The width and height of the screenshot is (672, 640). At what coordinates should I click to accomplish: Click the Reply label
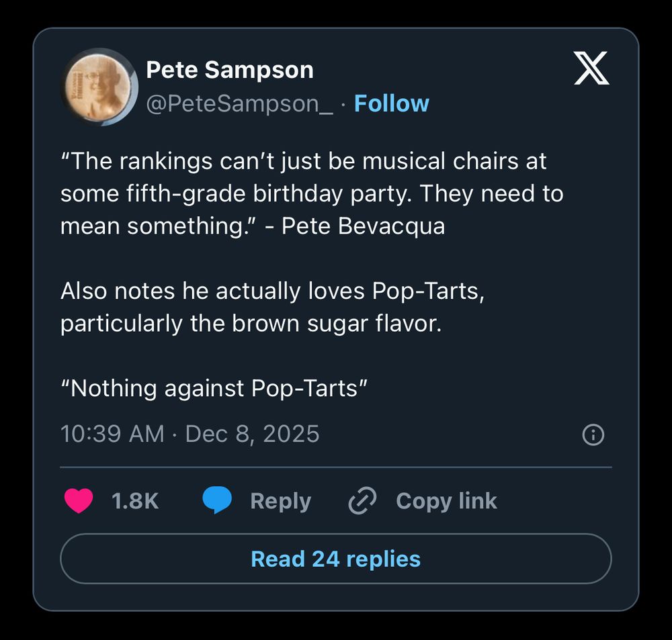280,501
